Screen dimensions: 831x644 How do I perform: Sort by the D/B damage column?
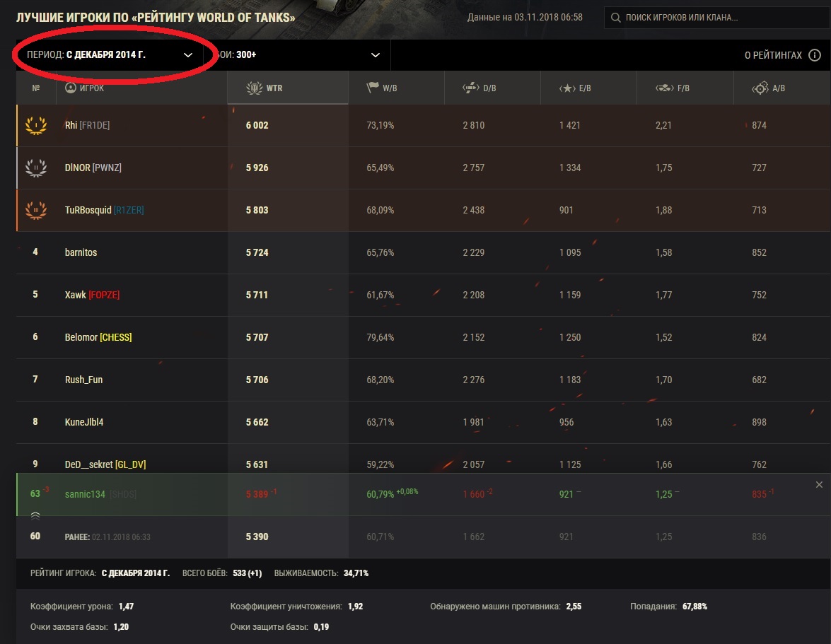[492, 88]
